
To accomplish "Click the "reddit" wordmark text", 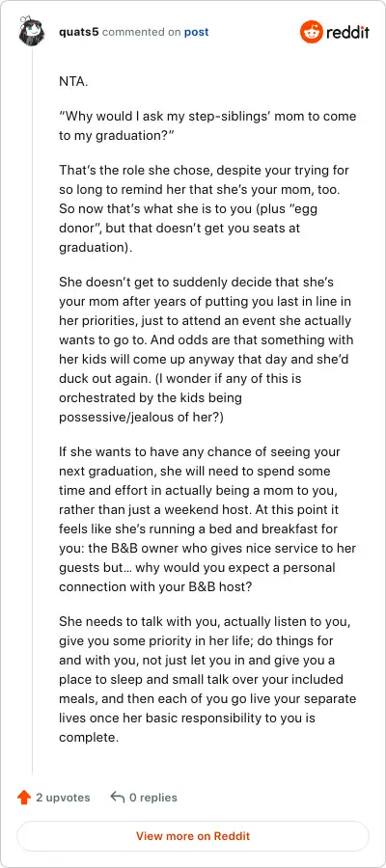I will (347, 32).
